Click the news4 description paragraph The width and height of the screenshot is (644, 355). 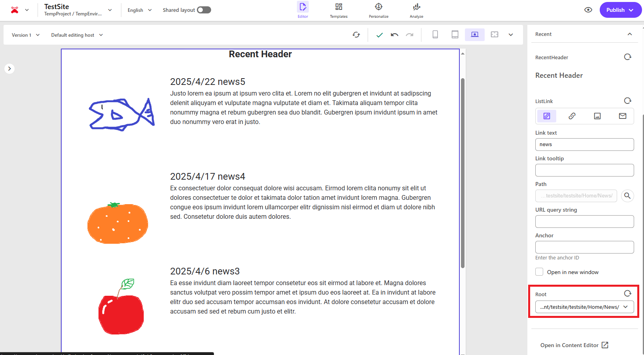click(x=303, y=203)
